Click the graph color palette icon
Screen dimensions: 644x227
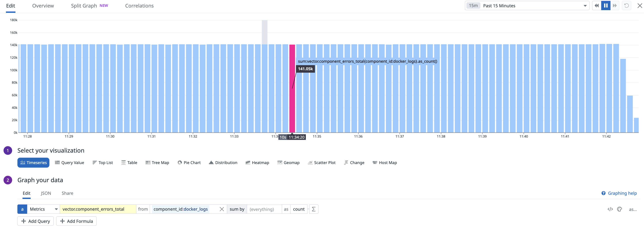click(620, 209)
